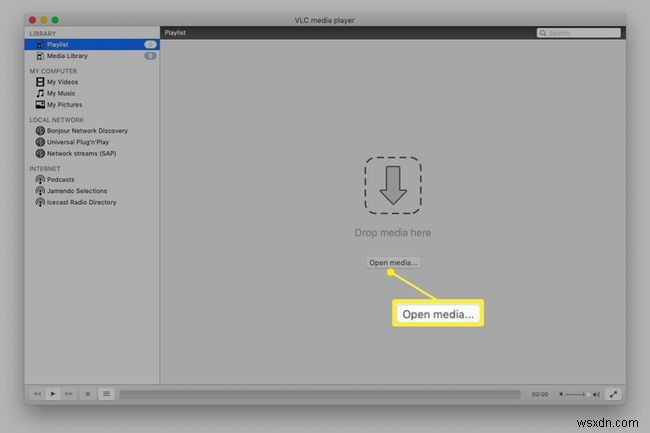
Task: Click Icecast Radio Directory broadcast icon
Action: (40, 202)
